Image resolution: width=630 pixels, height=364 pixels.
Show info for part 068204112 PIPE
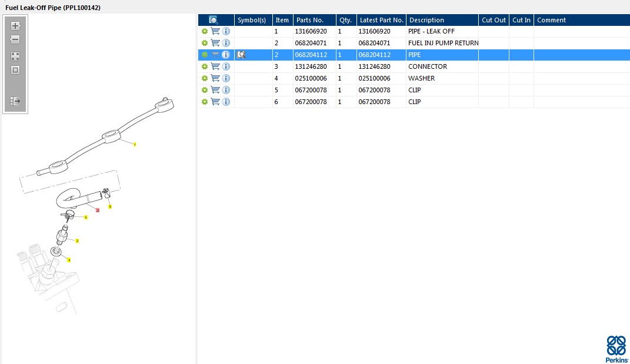click(x=226, y=54)
